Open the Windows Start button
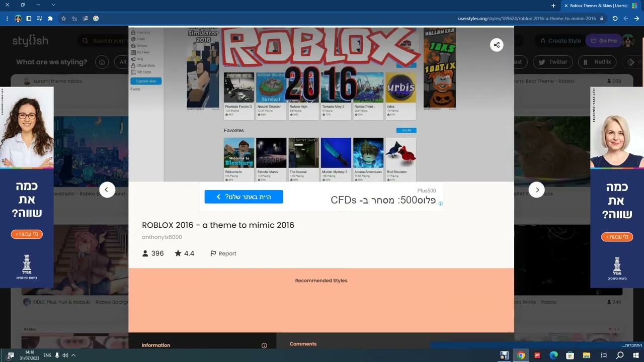The image size is (644, 362). coord(636,355)
